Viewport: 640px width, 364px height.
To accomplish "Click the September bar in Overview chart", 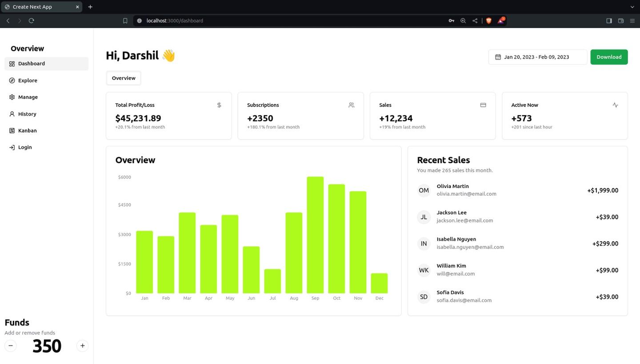I will coord(315,235).
